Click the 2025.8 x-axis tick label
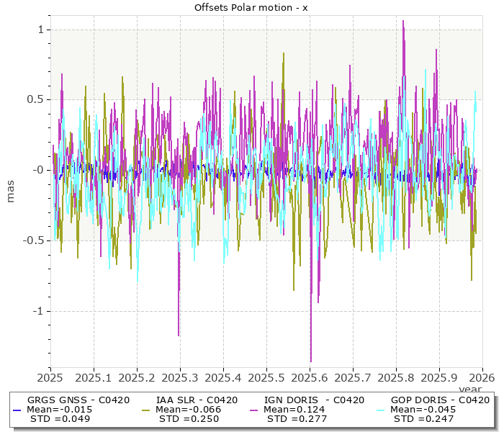Image resolution: width=504 pixels, height=432 pixels. 396,377
